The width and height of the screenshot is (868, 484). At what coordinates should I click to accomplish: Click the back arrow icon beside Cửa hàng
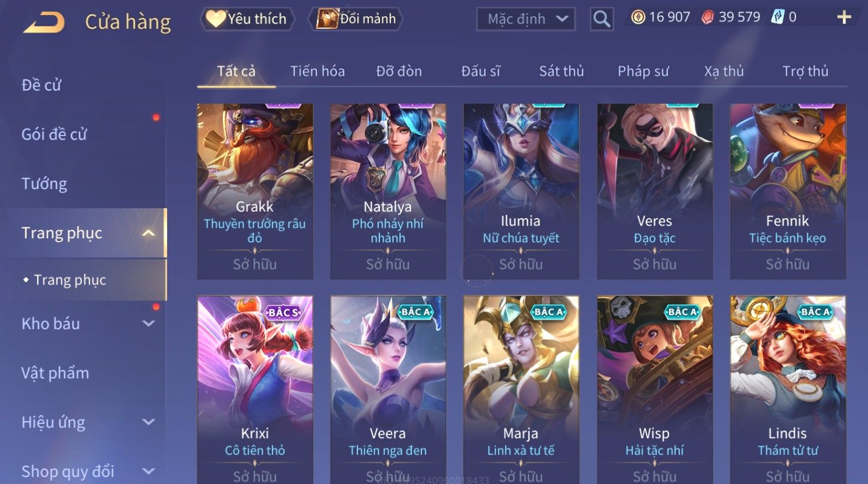[x=44, y=22]
